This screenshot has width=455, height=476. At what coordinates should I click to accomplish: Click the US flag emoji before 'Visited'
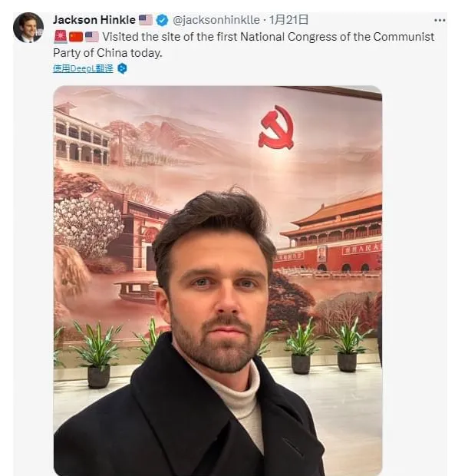tap(92, 37)
